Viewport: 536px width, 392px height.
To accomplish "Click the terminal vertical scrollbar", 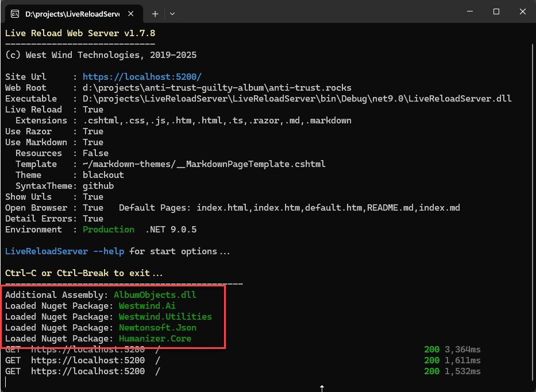I will click(x=533, y=211).
